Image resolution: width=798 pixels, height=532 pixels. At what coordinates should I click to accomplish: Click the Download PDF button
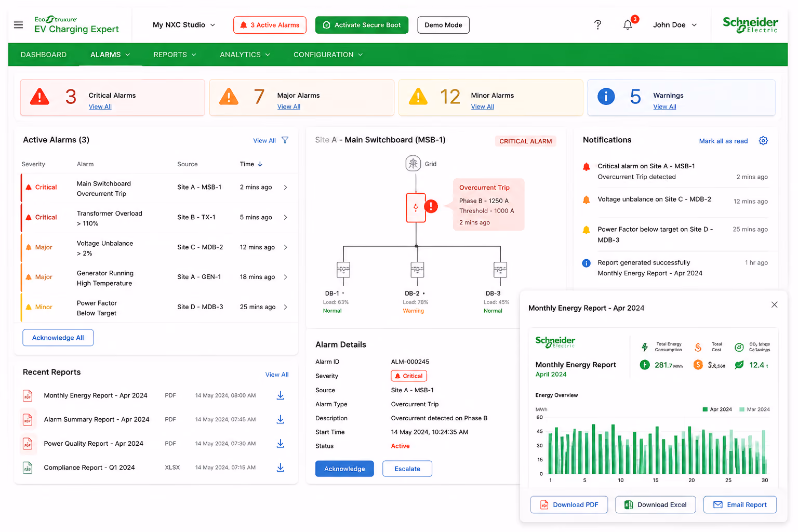[569, 504]
